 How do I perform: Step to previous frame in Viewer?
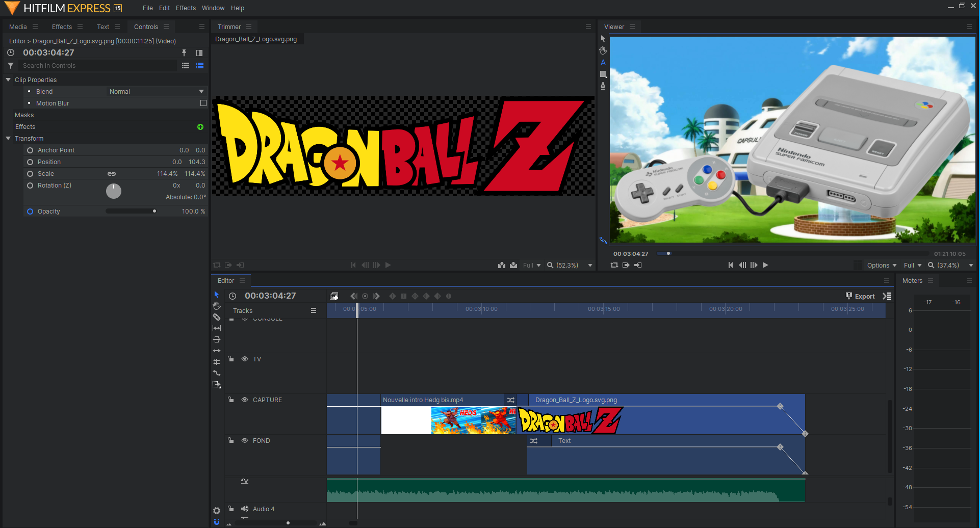742,265
